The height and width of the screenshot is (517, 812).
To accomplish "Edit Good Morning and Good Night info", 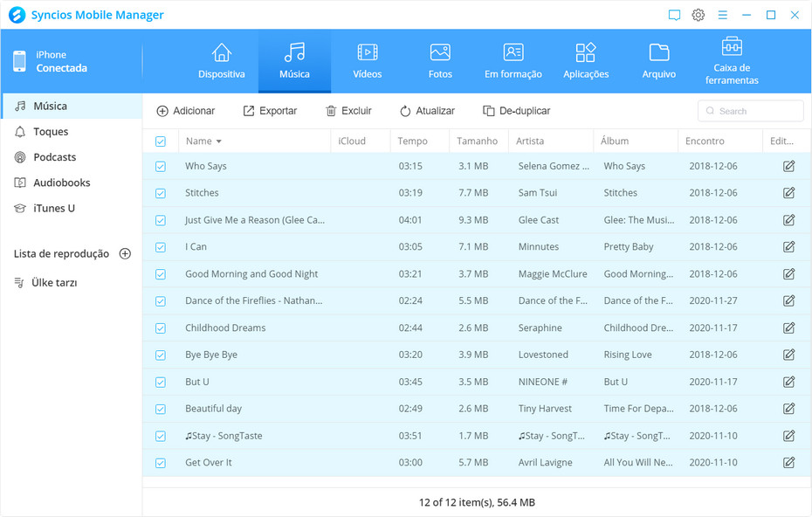I will [x=788, y=274].
